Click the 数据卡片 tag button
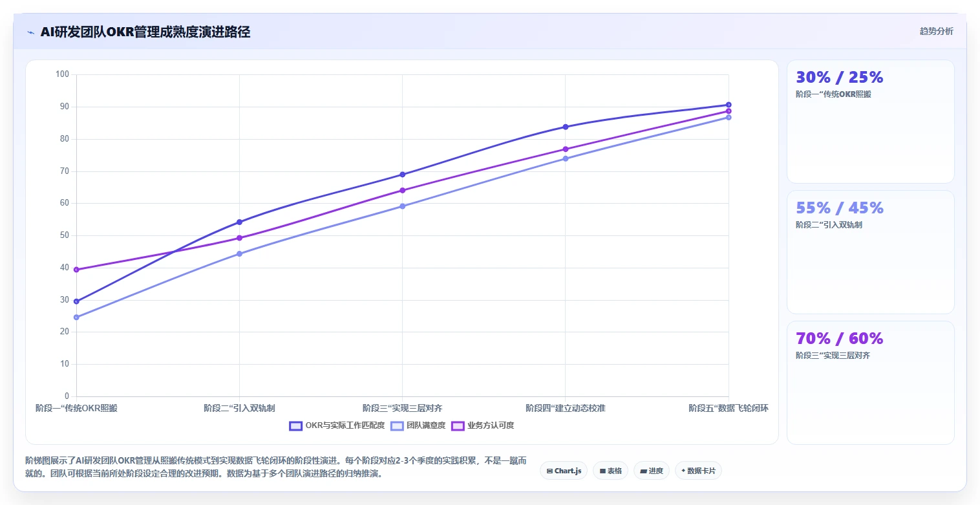This screenshot has width=980, height=505. (x=698, y=471)
